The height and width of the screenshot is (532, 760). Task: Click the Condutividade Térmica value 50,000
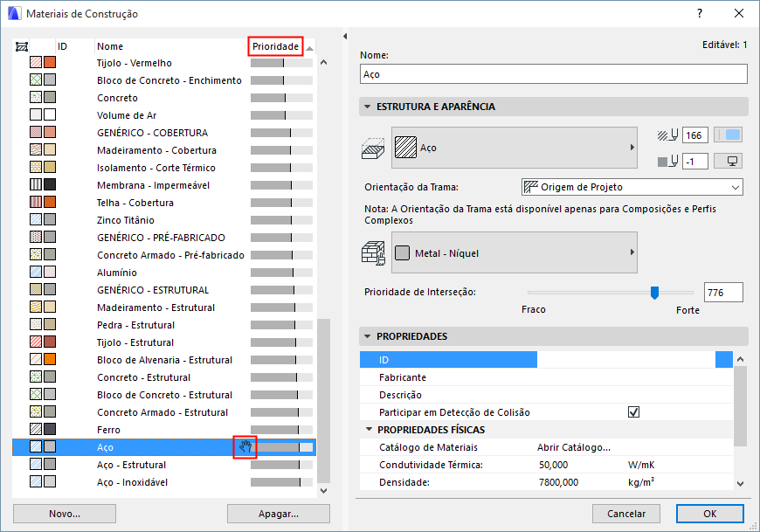(x=553, y=465)
